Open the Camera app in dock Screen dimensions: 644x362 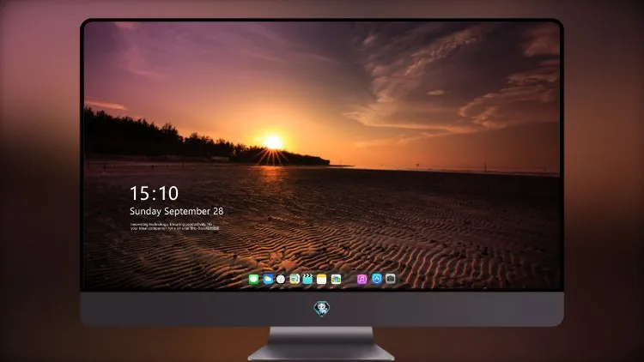[391, 279]
